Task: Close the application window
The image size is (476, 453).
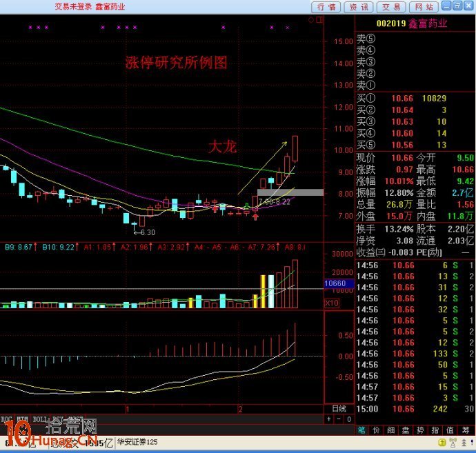Action: [468, 6]
